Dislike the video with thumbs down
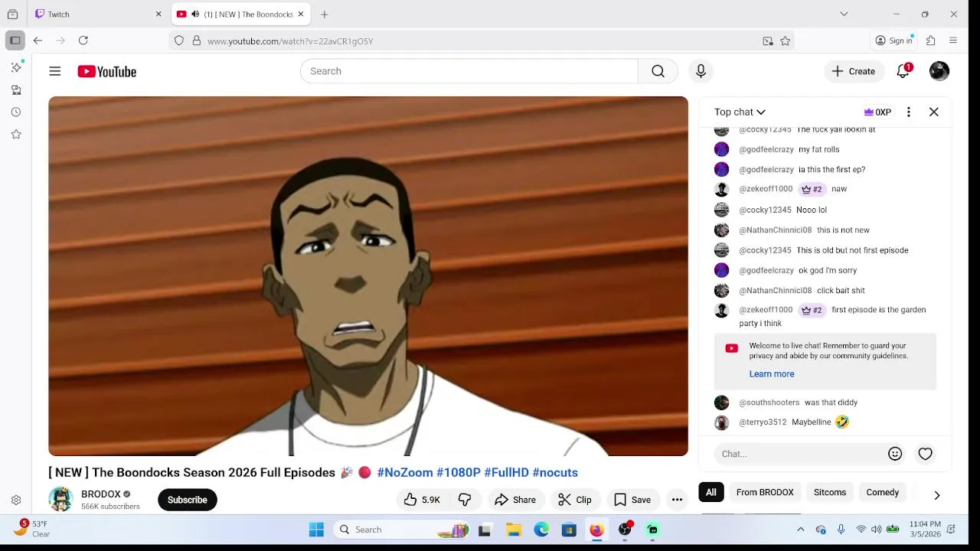Viewport: 980px width, 551px height. 465,500
